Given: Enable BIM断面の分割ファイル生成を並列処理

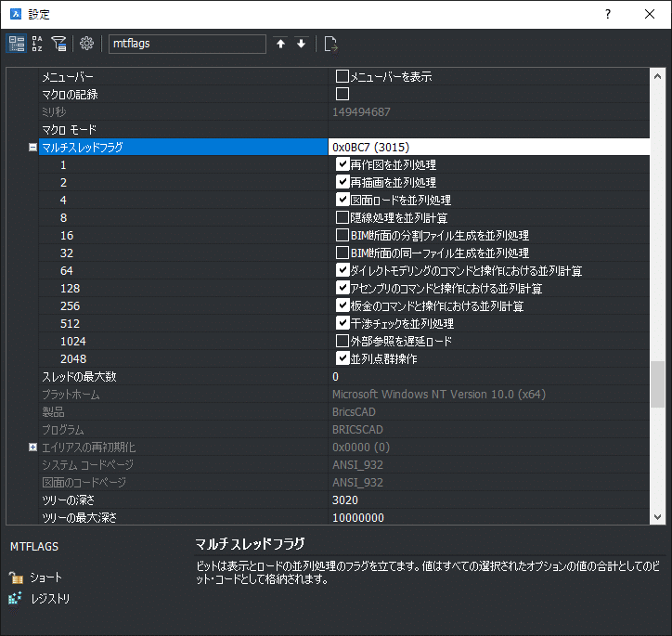Looking at the screenshot, I should click(342, 235).
